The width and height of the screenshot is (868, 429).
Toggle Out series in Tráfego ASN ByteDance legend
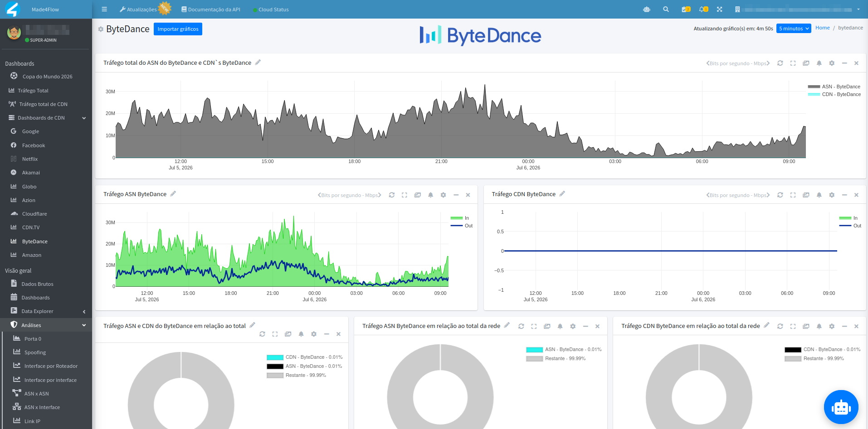click(462, 226)
